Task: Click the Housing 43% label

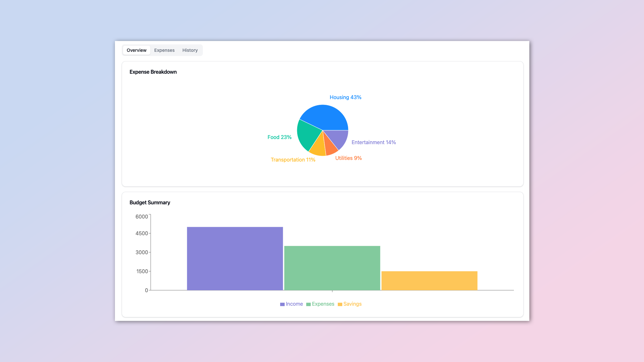Action: pyautogui.click(x=345, y=97)
